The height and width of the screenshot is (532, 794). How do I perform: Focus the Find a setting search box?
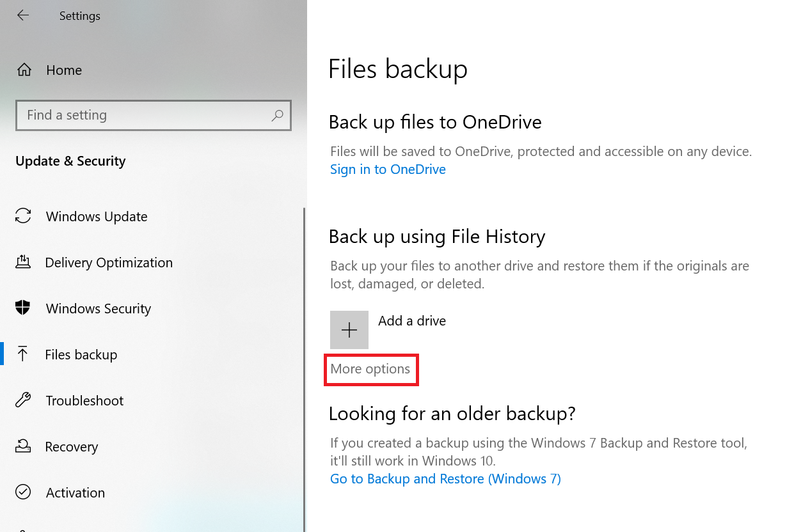154,115
